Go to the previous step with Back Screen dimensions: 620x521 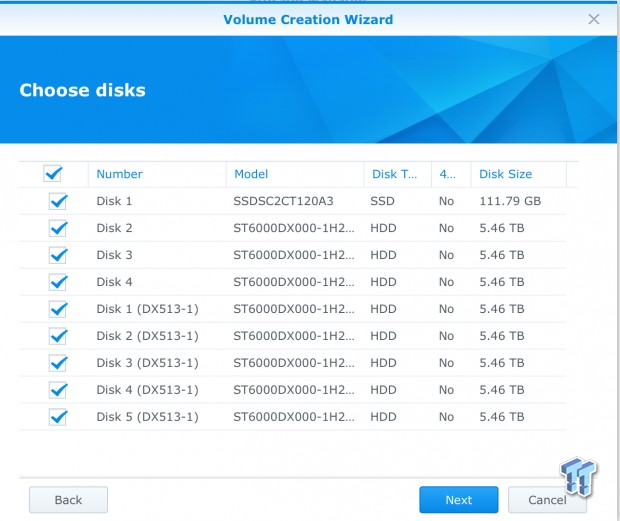tap(68, 500)
